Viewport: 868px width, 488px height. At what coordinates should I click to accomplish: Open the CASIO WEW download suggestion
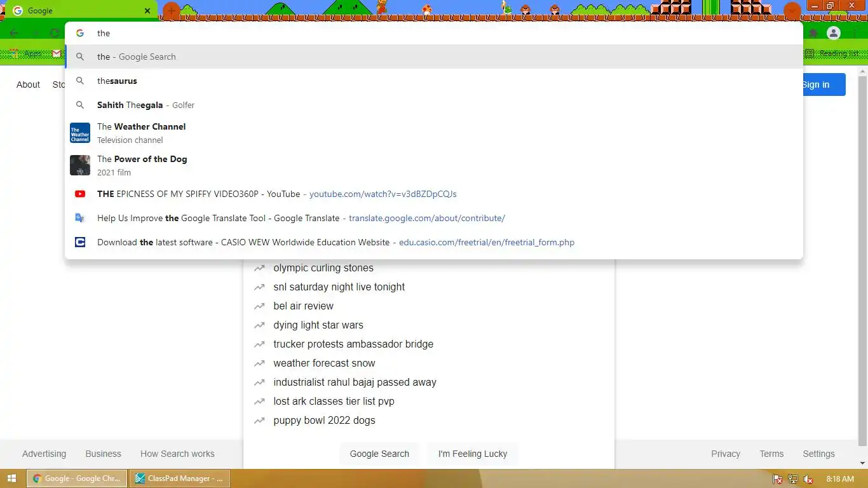click(434, 242)
